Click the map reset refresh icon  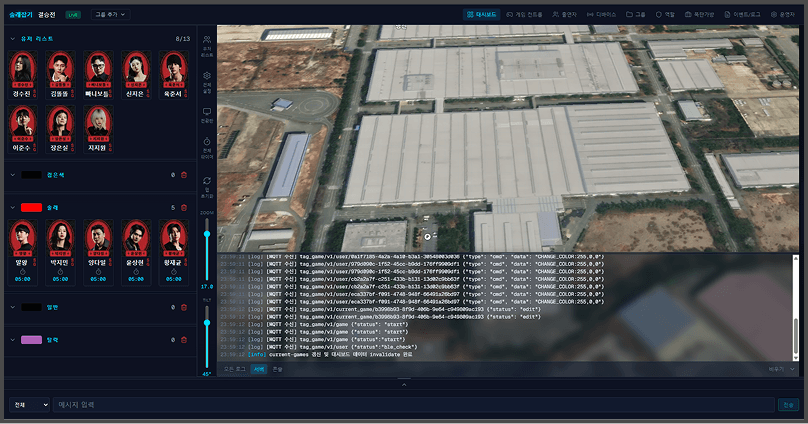(207, 181)
